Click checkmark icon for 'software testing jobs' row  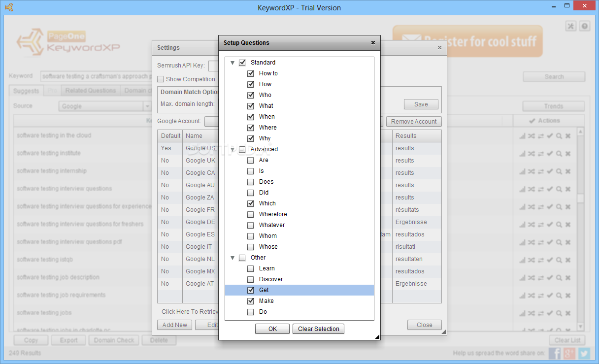[x=550, y=313]
